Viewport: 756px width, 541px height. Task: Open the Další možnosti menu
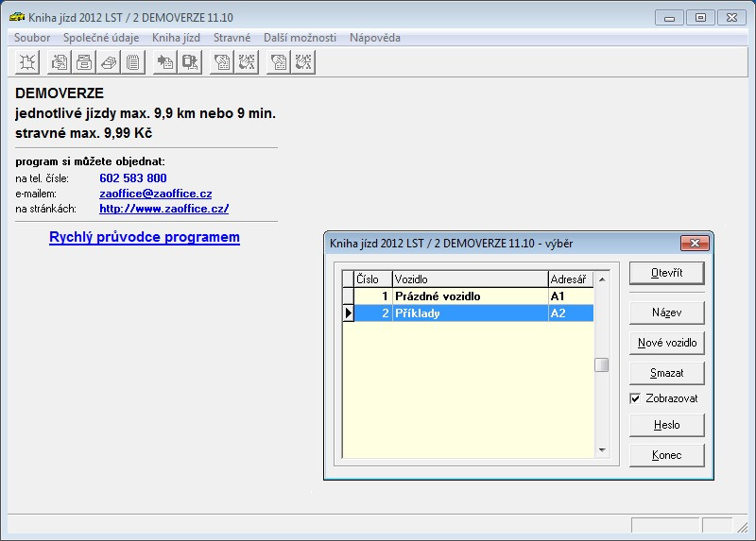tap(300, 38)
